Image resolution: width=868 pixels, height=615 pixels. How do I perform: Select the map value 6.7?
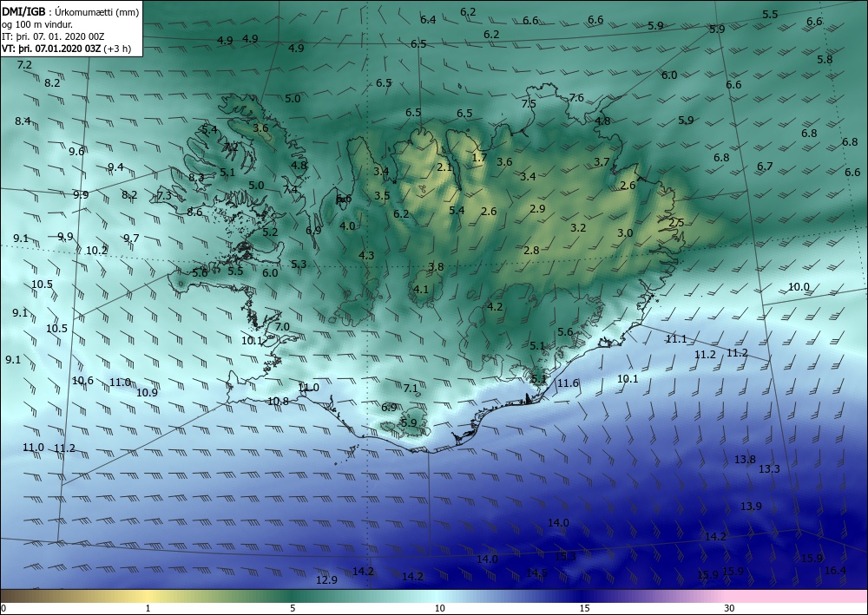(765, 166)
